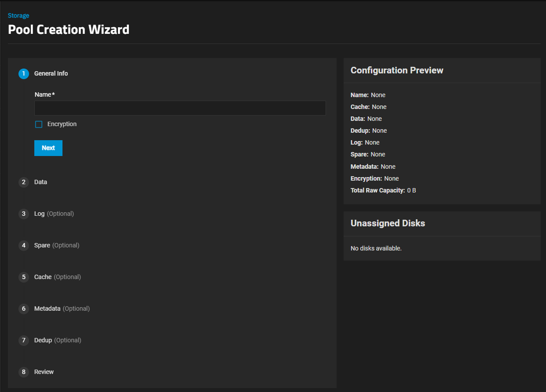Select the General Info step heading
The width and height of the screenshot is (546, 392).
click(51, 73)
